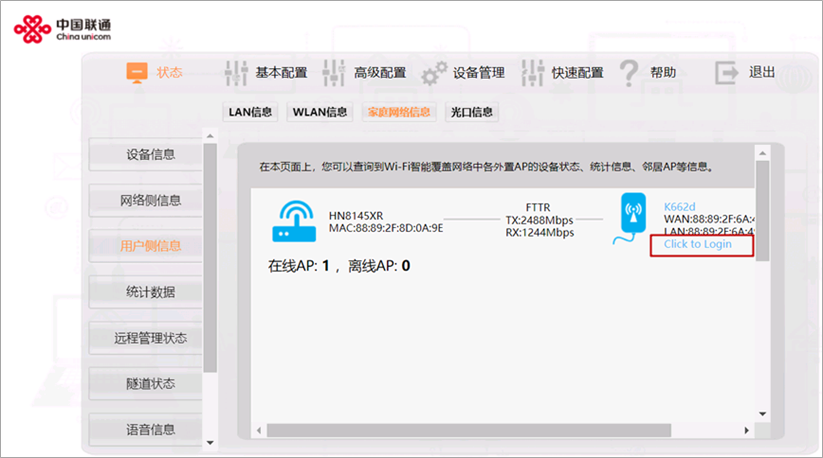Image resolution: width=823 pixels, height=458 pixels.
Task: Click the FTTR link label
Action: [x=538, y=208]
